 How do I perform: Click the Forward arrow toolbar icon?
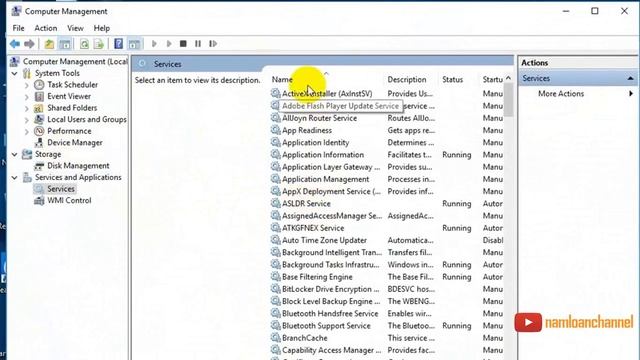pos(29,44)
